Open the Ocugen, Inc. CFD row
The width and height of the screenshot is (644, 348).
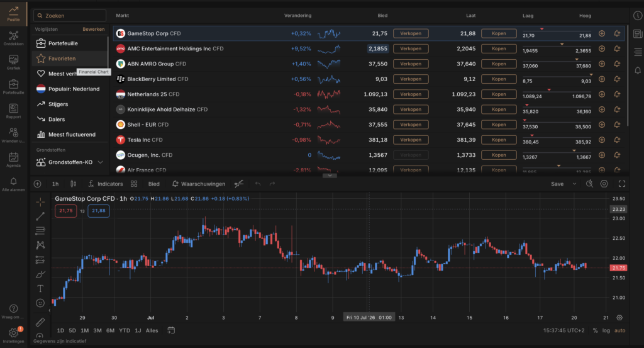pos(369,155)
